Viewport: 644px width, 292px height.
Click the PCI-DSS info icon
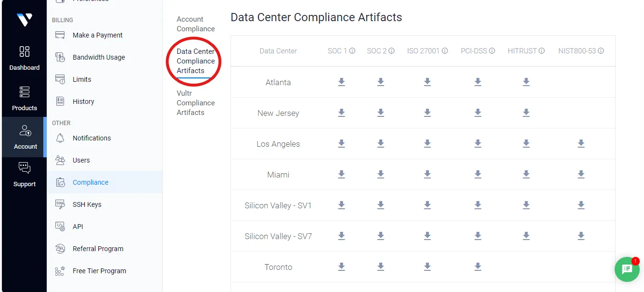(x=492, y=51)
